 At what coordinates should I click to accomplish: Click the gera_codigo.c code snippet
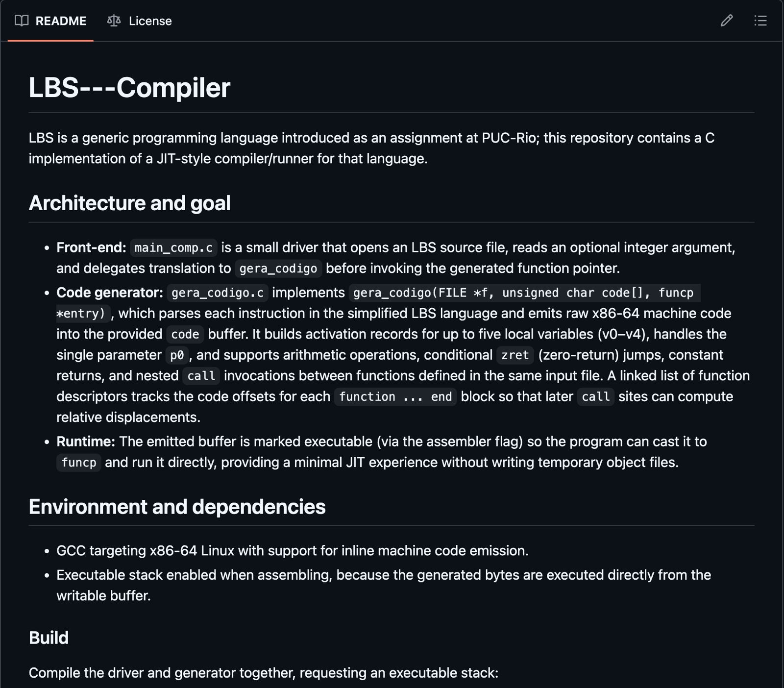218,293
